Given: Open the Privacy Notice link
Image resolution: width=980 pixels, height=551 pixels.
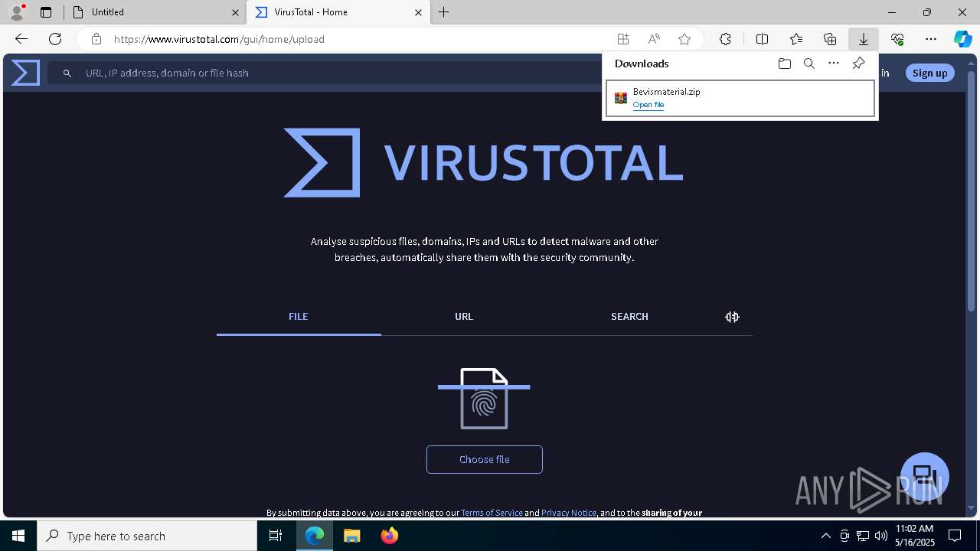Looking at the screenshot, I should 569,513.
